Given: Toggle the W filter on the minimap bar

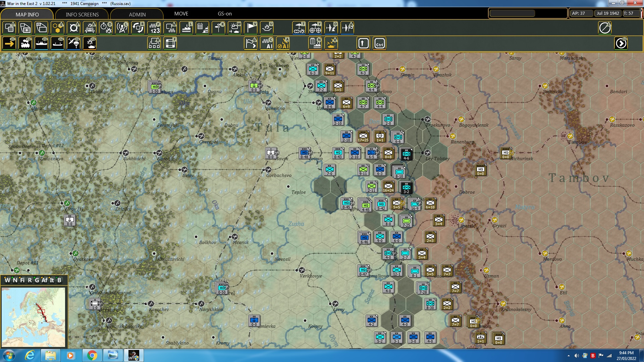Looking at the screenshot, I should [x=7, y=280].
